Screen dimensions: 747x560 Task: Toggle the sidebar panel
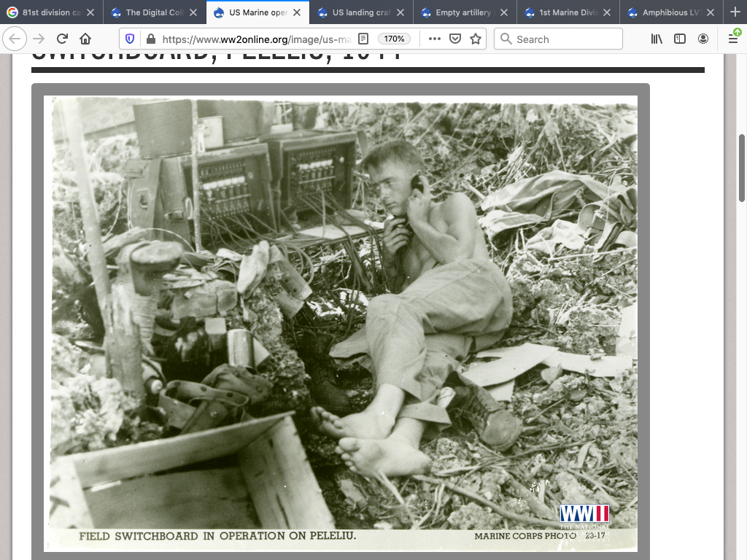[679, 39]
